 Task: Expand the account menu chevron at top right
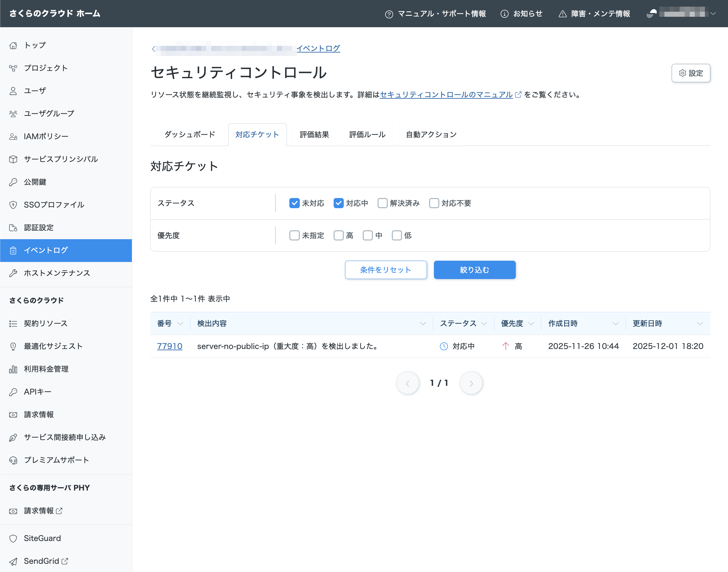point(713,14)
